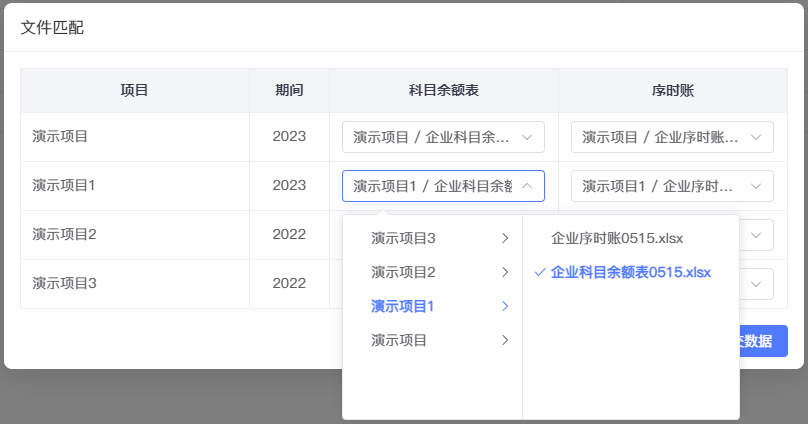Select 演示项目2 in the cascader list
The width and height of the screenshot is (808, 424).
pos(432,272)
